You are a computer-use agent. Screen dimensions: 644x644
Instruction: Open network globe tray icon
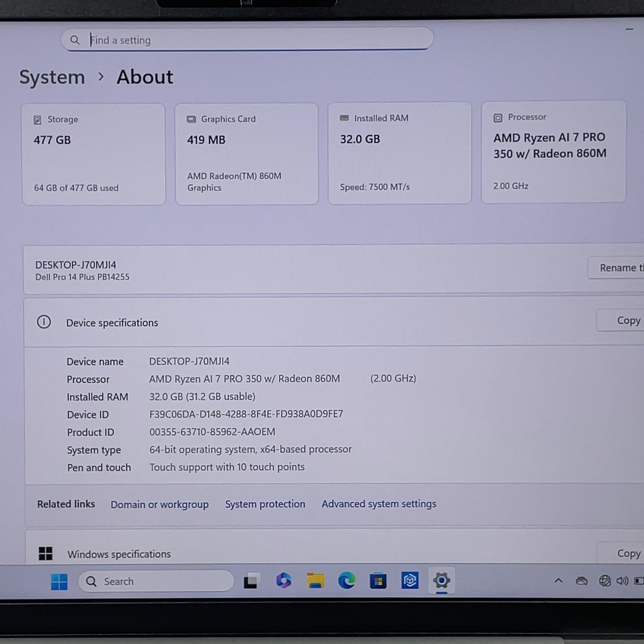(605, 581)
